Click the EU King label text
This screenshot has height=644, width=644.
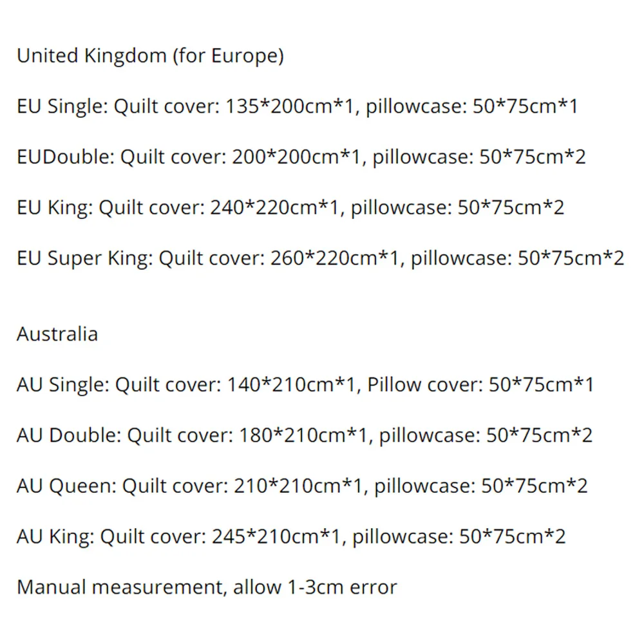pos(54,207)
